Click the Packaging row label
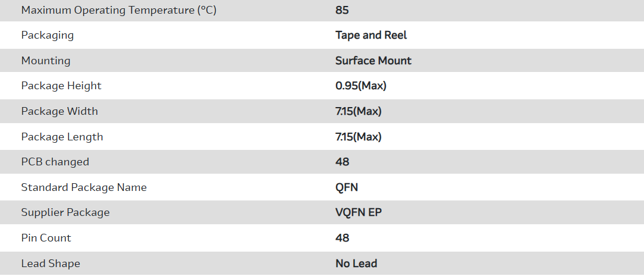The image size is (644, 276). point(48,35)
